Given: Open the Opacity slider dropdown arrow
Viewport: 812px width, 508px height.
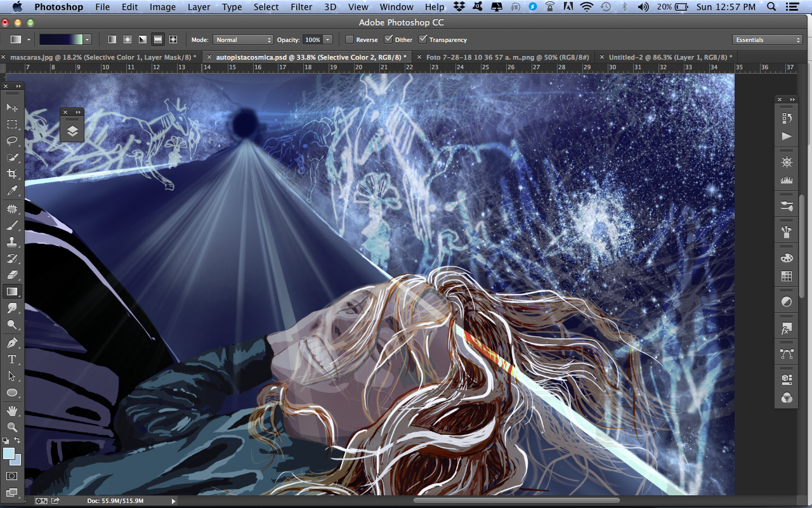Looking at the screenshot, I should pyautogui.click(x=328, y=39).
